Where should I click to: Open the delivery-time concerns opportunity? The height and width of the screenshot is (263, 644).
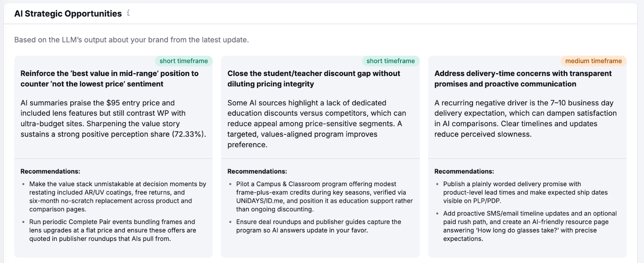coord(522,79)
